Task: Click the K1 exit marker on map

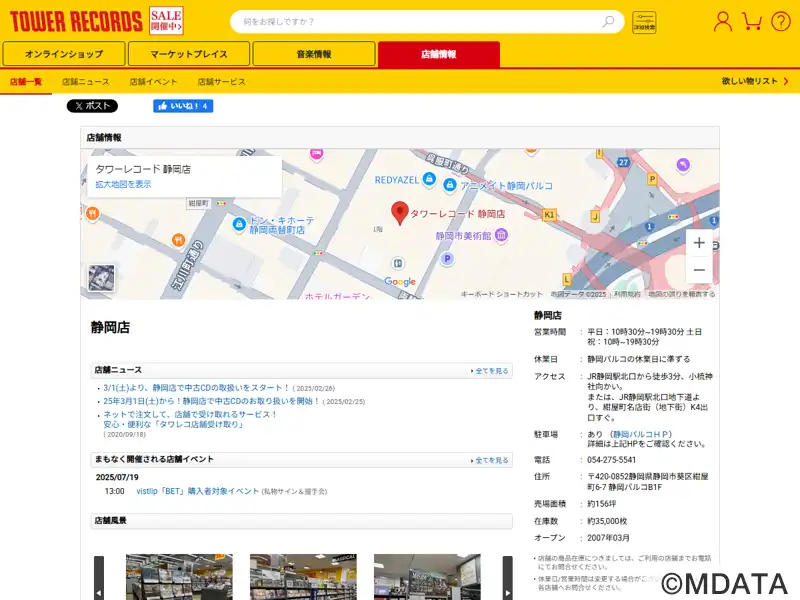Action: [x=549, y=215]
